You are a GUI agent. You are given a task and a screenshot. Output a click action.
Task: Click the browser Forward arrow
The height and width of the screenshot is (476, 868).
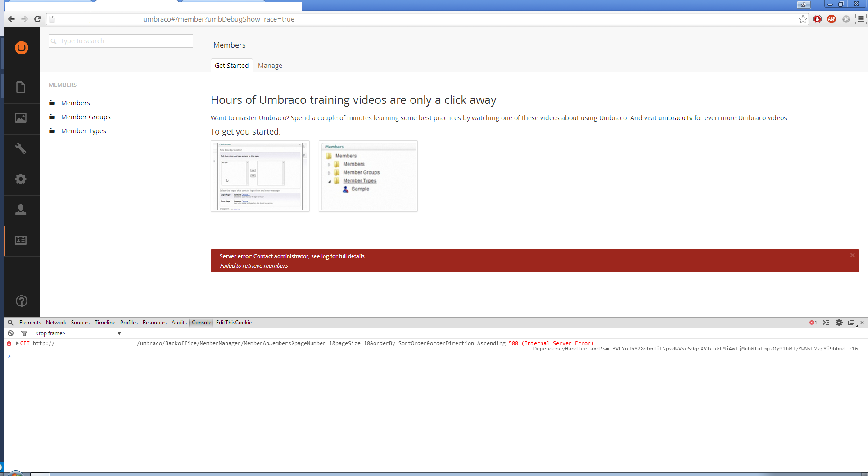[25, 19]
